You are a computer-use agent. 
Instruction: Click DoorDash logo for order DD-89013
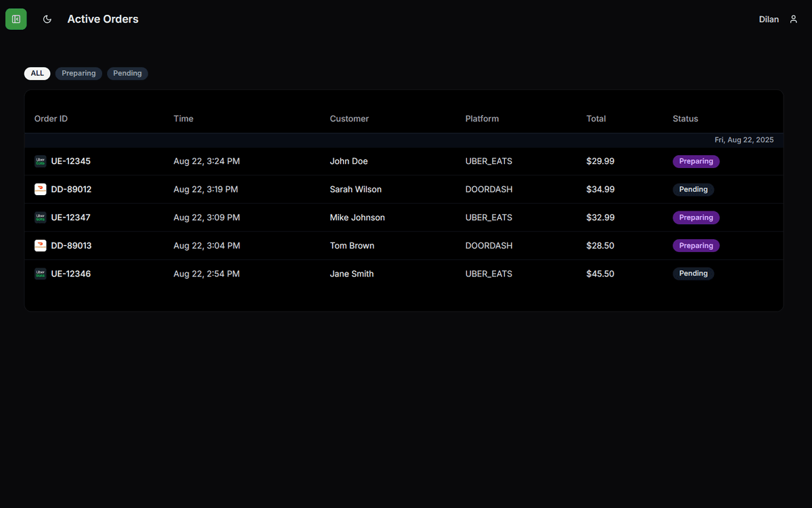click(x=41, y=246)
